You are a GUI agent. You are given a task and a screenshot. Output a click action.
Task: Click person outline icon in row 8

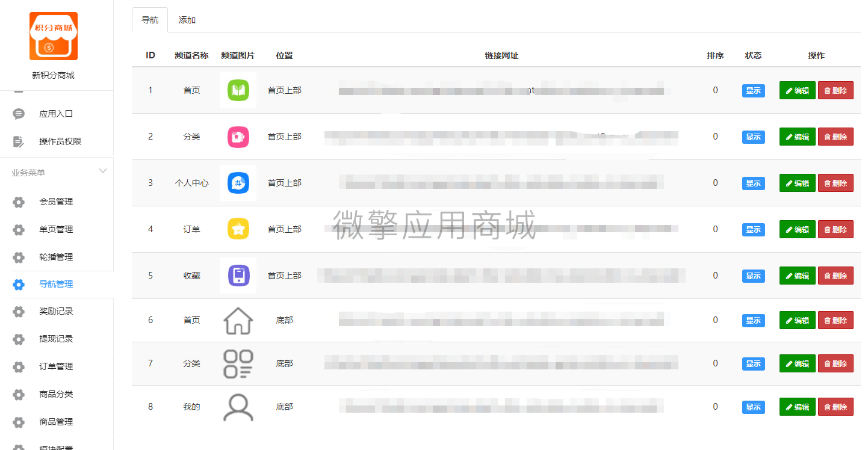point(238,407)
